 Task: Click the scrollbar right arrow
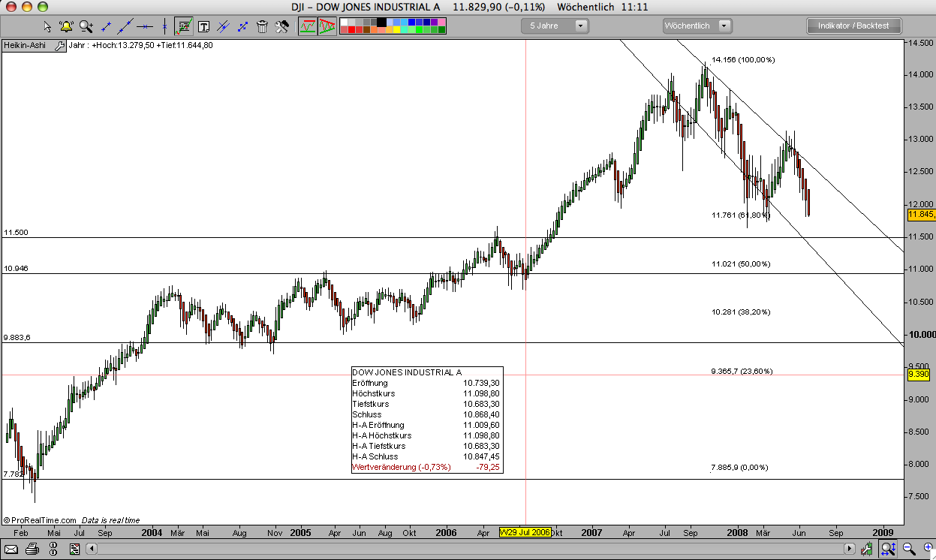[x=850, y=549]
